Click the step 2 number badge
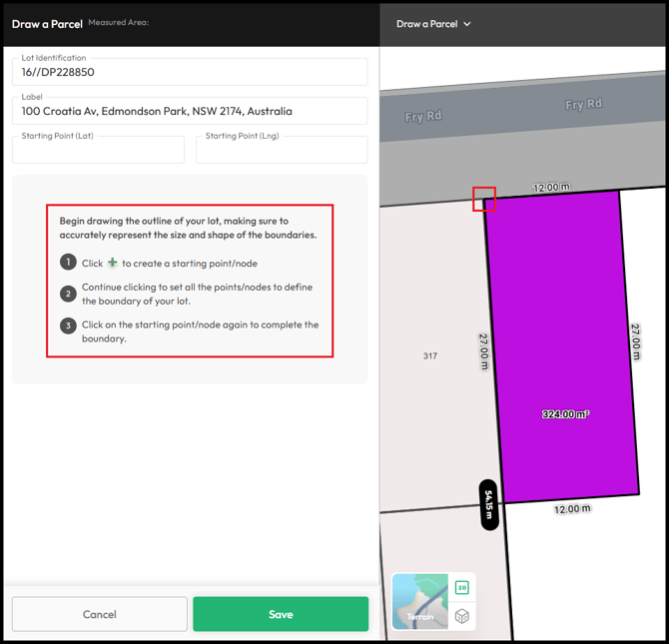 (x=68, y=294)
